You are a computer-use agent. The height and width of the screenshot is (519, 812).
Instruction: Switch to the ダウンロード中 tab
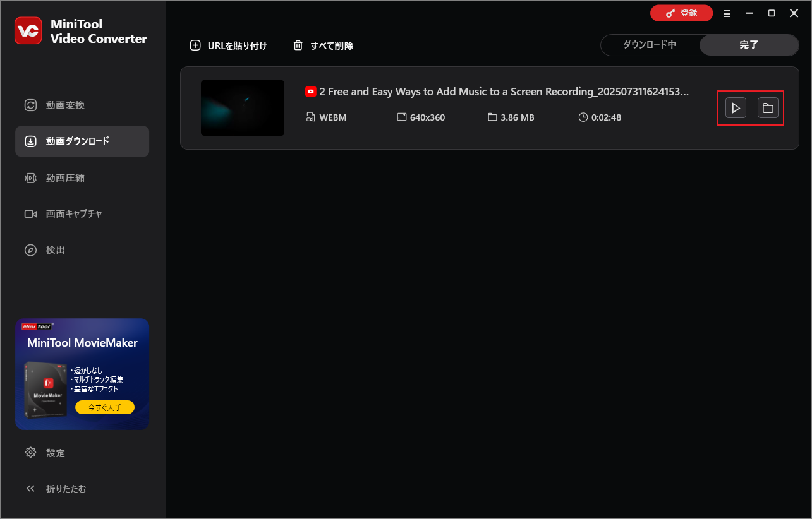(650, 45)
